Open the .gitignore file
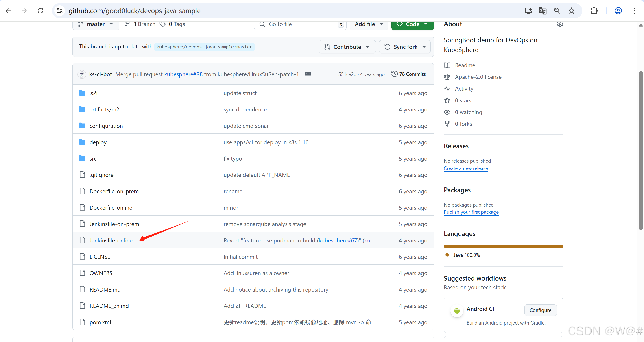This screenshot has width=644, height=342. point(101,175)
